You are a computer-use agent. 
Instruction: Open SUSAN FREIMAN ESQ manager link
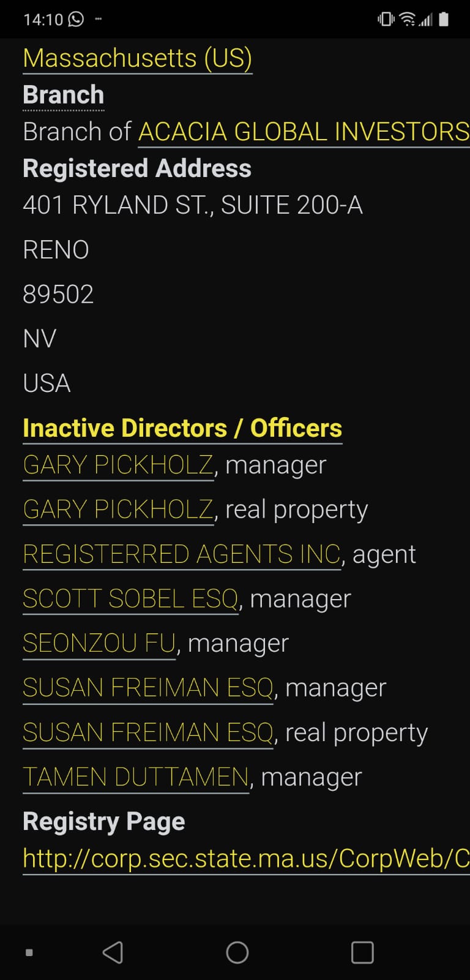147,688
